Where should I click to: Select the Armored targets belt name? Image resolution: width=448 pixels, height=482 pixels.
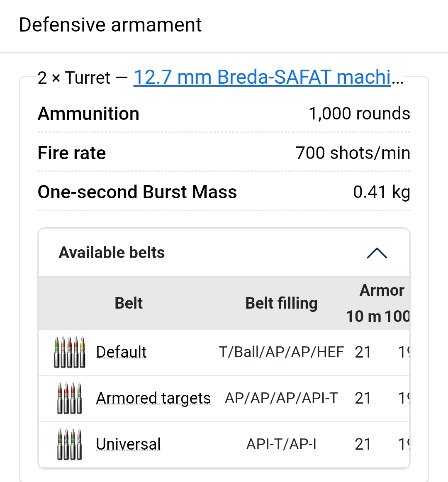pyautogui.click(x=153, y=398)
